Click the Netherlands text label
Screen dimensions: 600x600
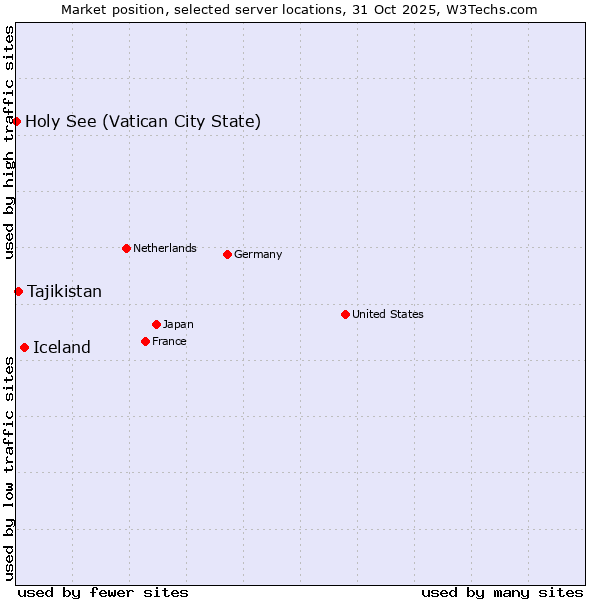tap(164, 248)
